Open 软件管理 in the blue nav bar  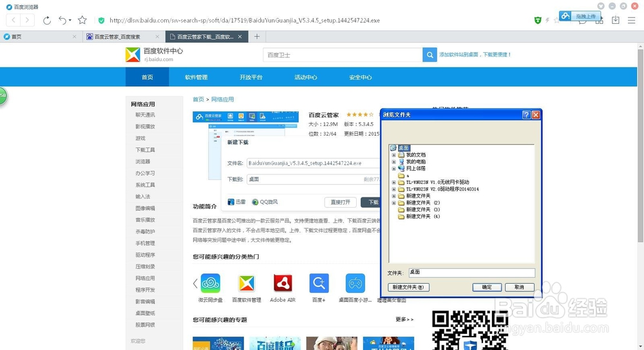196,77
